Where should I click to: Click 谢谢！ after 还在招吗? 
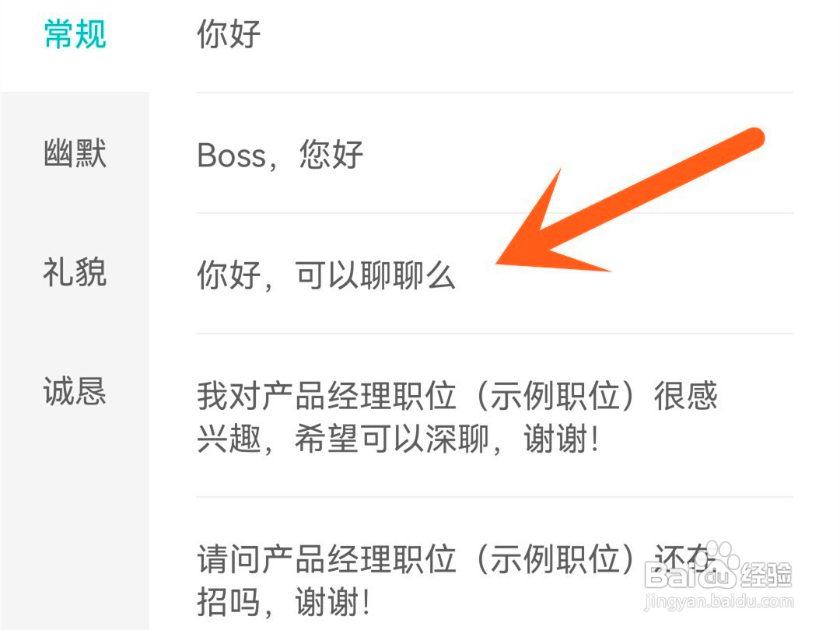click(332, 601)
